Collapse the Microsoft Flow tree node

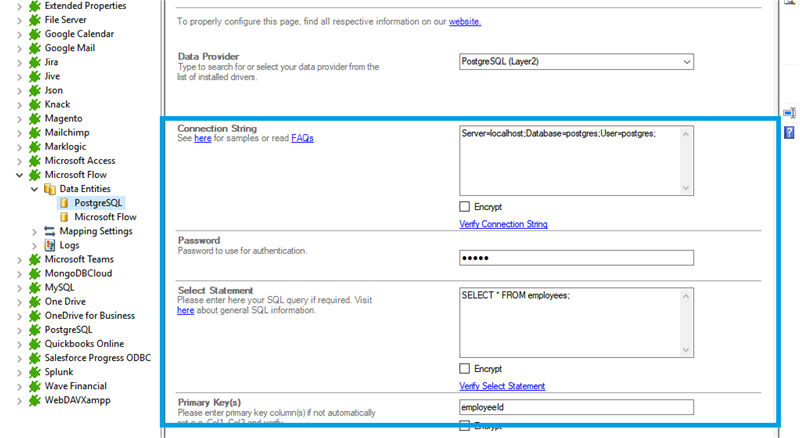[20, 175]
